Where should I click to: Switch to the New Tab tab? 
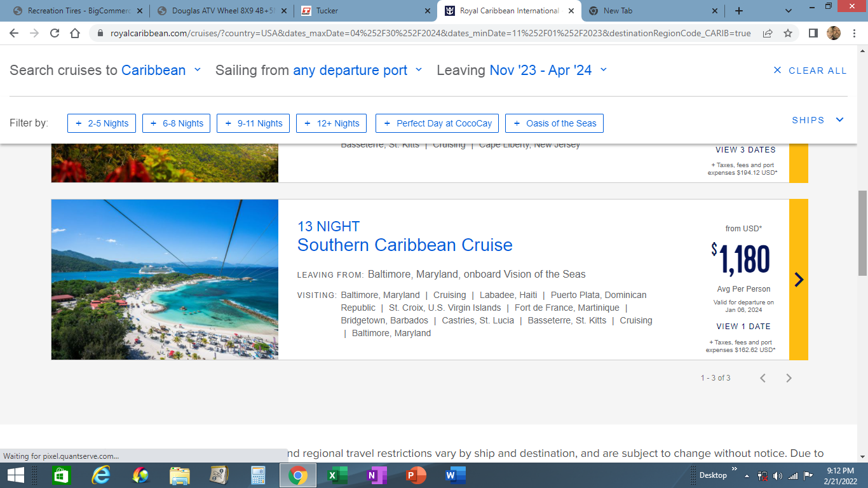click(x=653, y=11)
